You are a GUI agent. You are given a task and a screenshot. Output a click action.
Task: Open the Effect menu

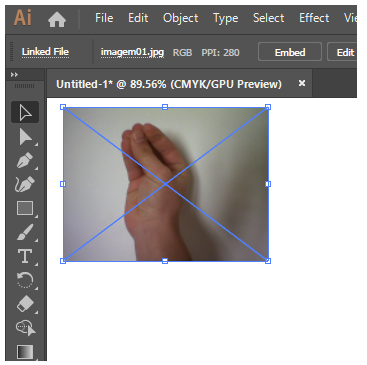[x=314, y=18]
